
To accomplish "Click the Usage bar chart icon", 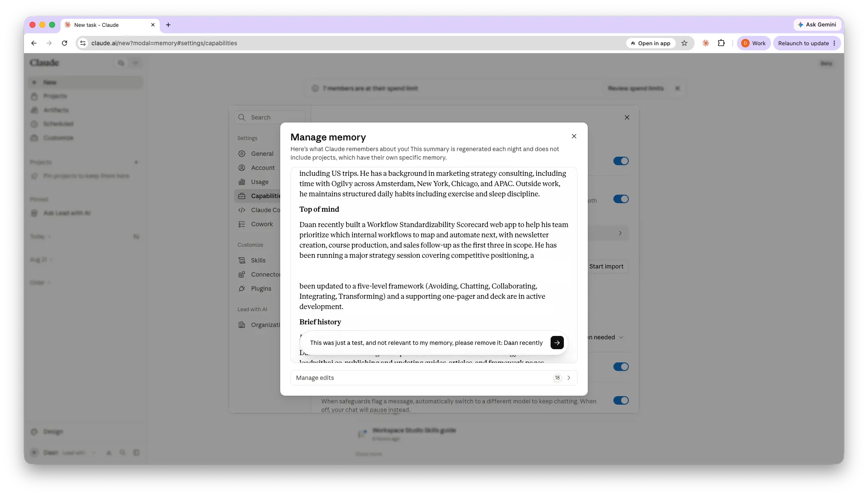I will [242, 182].
